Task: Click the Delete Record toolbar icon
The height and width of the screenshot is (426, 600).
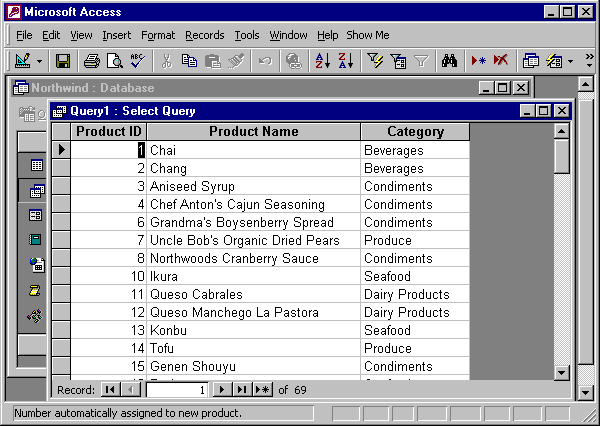Action: click(502, 61)
